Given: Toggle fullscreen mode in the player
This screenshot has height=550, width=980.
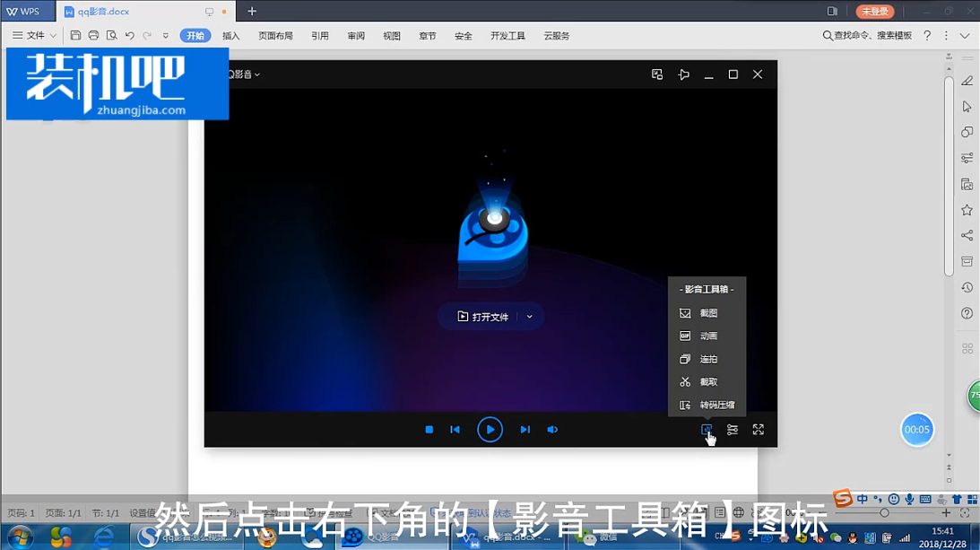Looking at the screenshot, I should [x=759, y=430].
